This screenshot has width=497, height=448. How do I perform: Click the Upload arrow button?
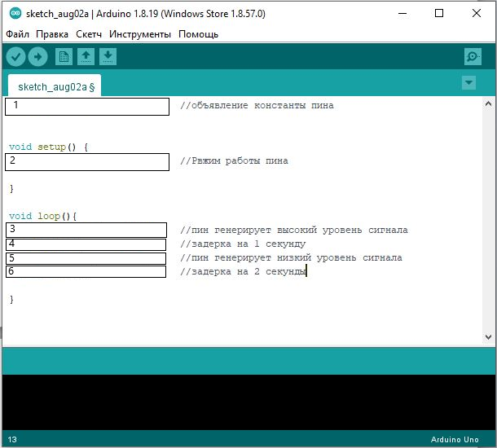[37, 57]
